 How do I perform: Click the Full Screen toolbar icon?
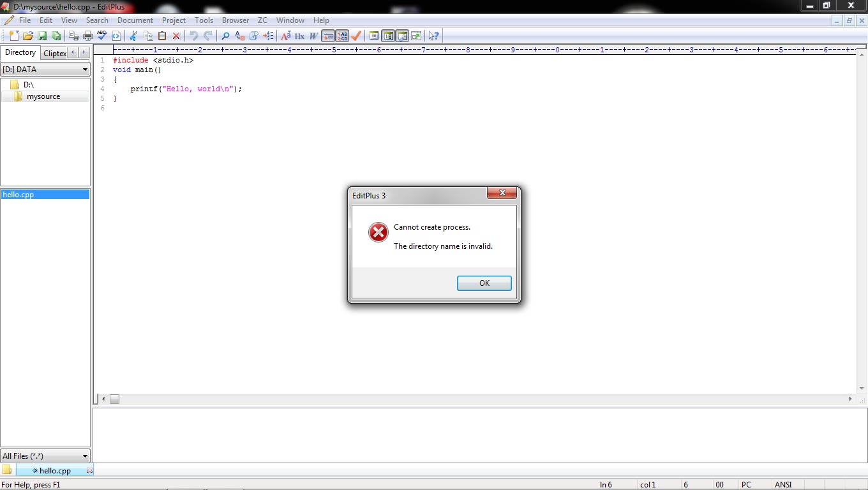(416, 36)
